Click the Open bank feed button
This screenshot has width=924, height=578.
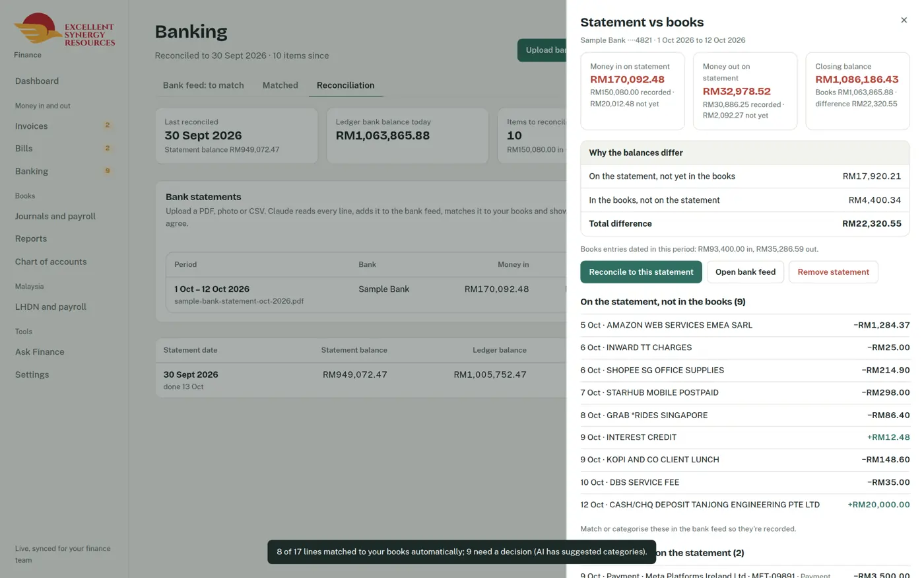745,272
